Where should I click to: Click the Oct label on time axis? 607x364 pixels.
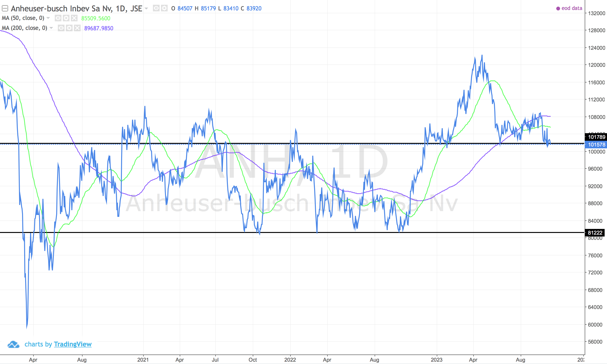(253, 359)
